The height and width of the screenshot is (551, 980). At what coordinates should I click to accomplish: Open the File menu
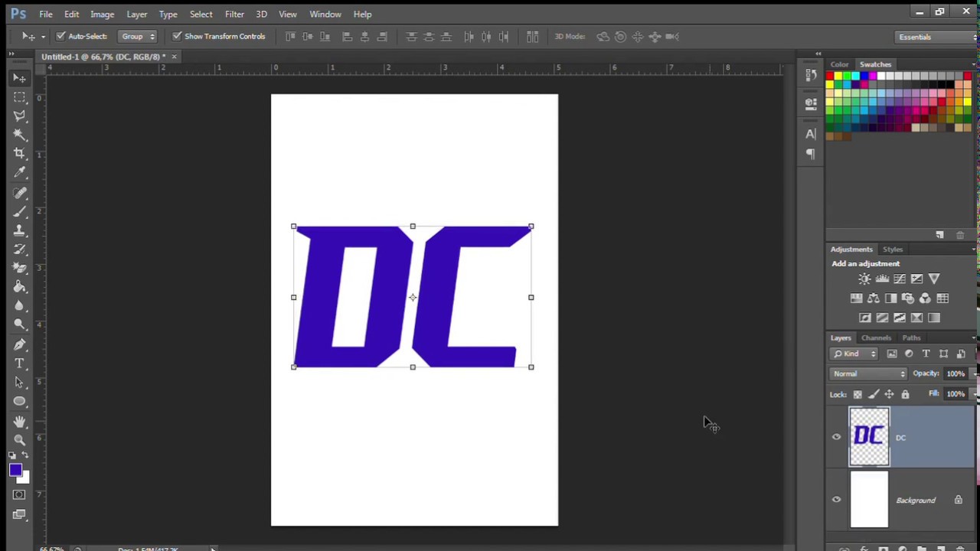(x=46, y=14)
